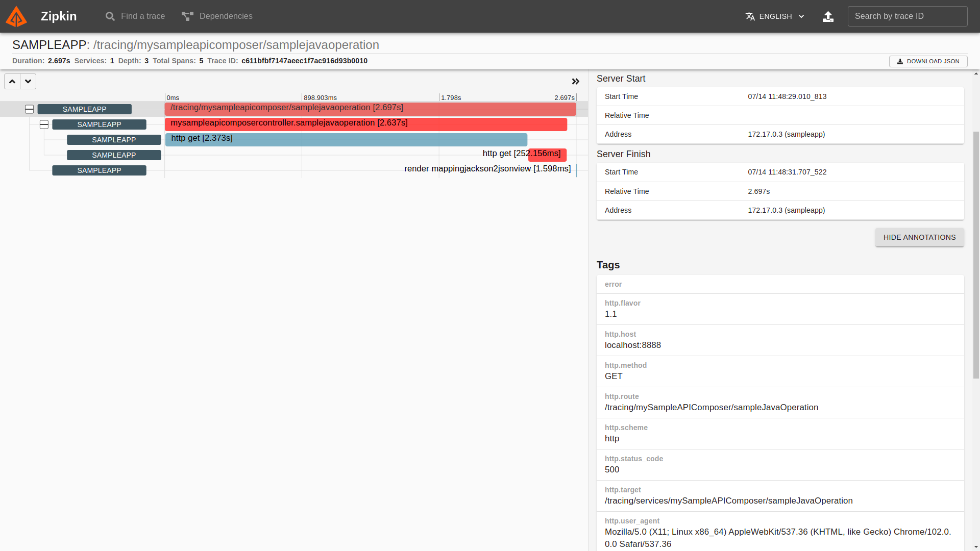The width and height of the screenshot is (980, 551).
Task: Click the Search by trace ID field
Action: [x=907, y=16]
